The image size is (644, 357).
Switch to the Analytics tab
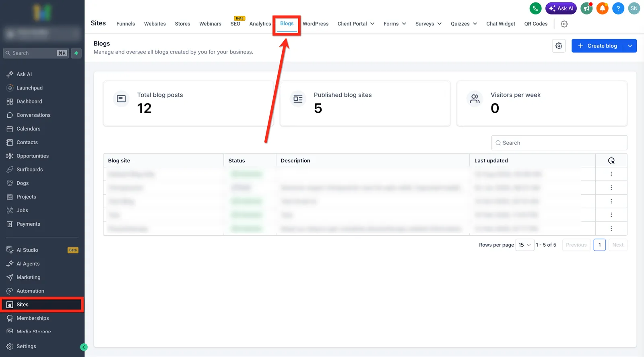tap(260, 24)
